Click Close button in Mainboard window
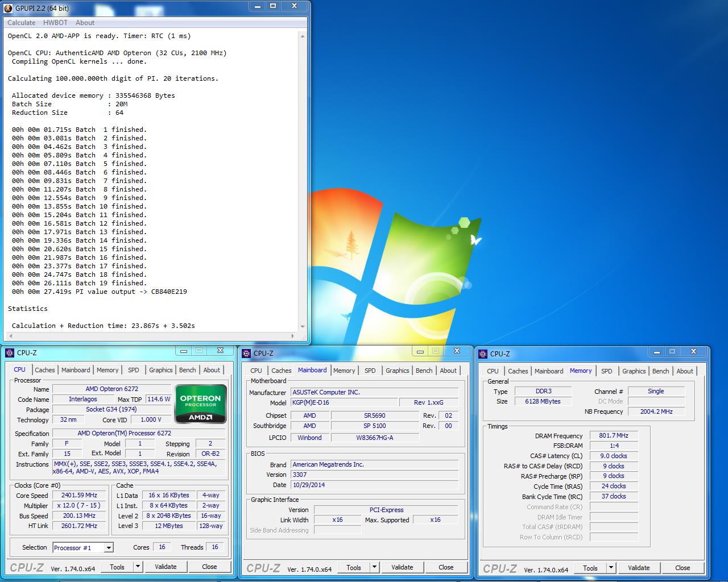 point(446,567)
